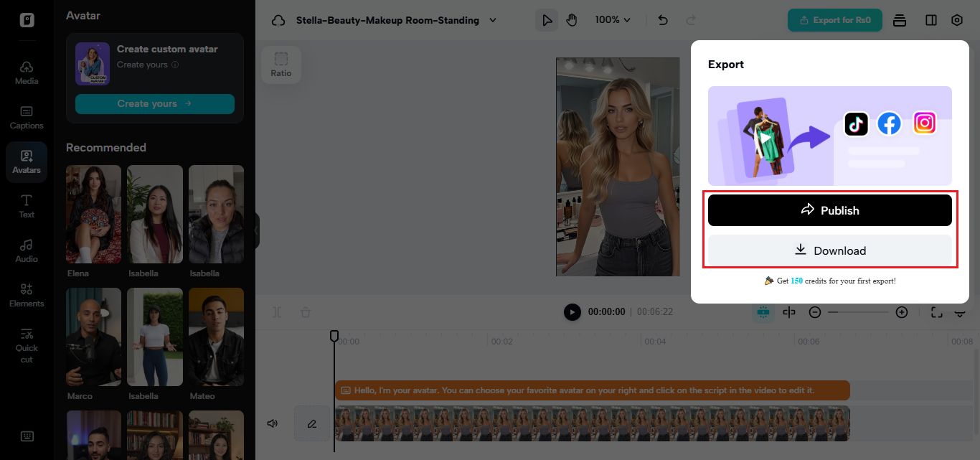Click the Publish button
Screen dimensions: 980x460
click(x=829, y=210)
